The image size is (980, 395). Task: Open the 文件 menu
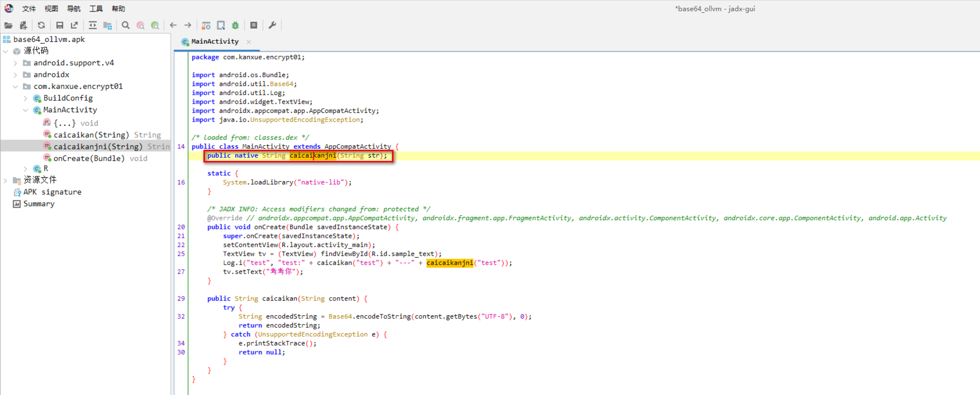point(29,9)
